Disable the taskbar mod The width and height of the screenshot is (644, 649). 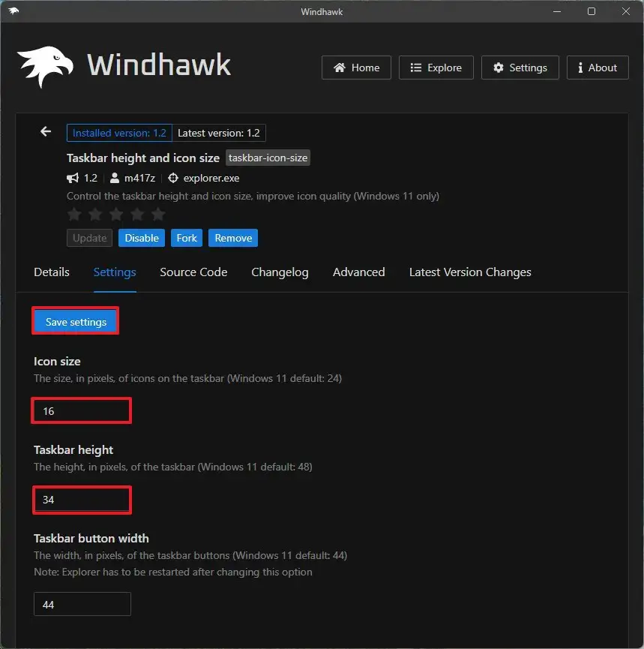142,238
